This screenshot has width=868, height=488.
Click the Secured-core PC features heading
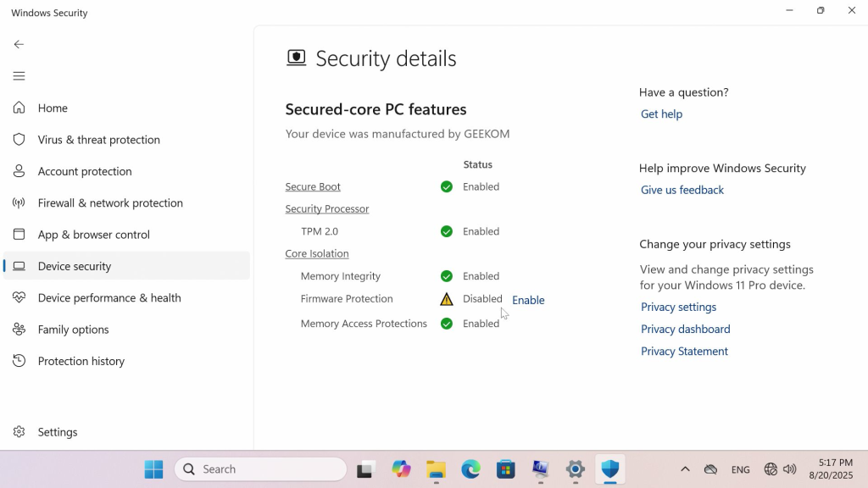(x=376, y=109)
